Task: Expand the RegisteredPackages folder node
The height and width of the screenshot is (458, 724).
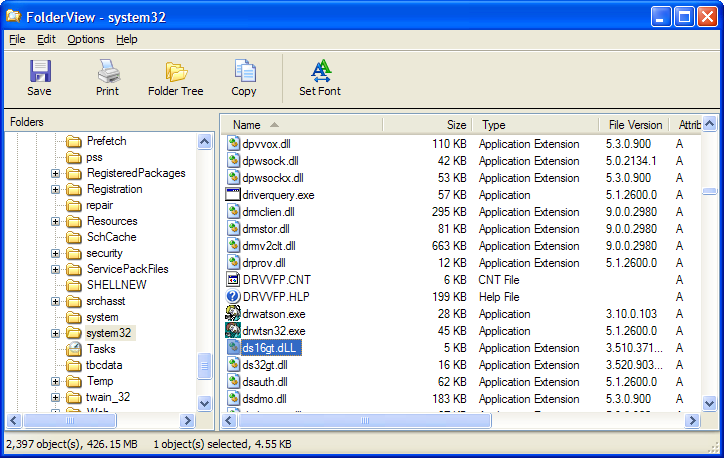Action: pos(56,173)
